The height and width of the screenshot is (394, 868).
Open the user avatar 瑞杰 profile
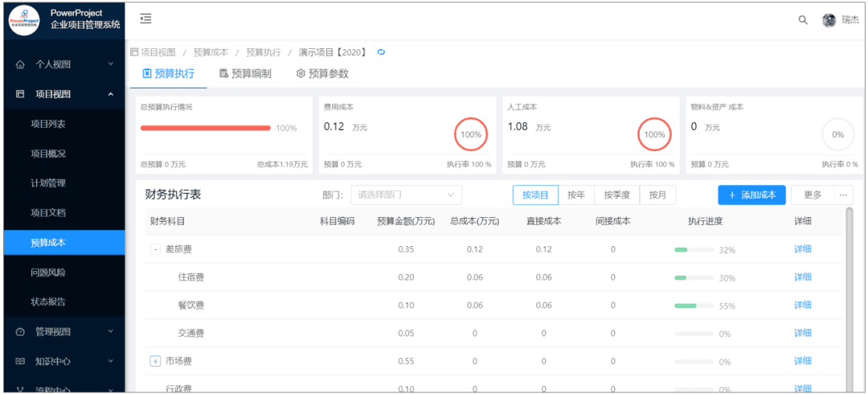click(829, 20)
